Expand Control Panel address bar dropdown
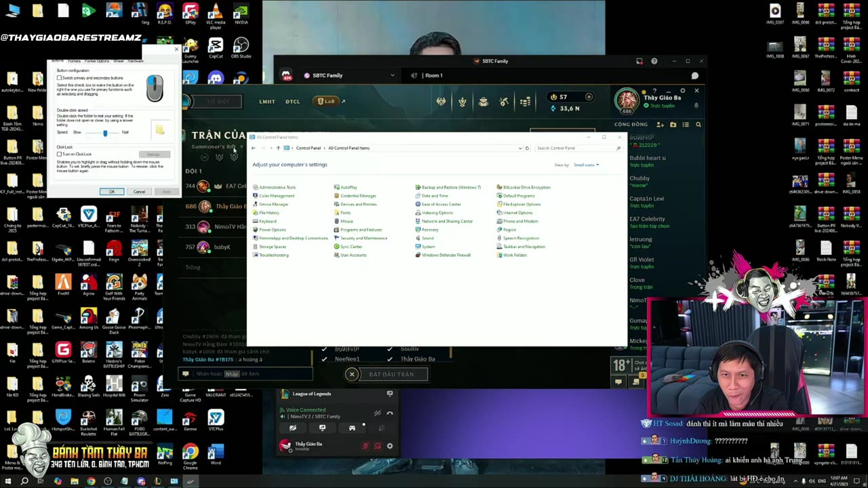868x488 pixels. (520, 148)
